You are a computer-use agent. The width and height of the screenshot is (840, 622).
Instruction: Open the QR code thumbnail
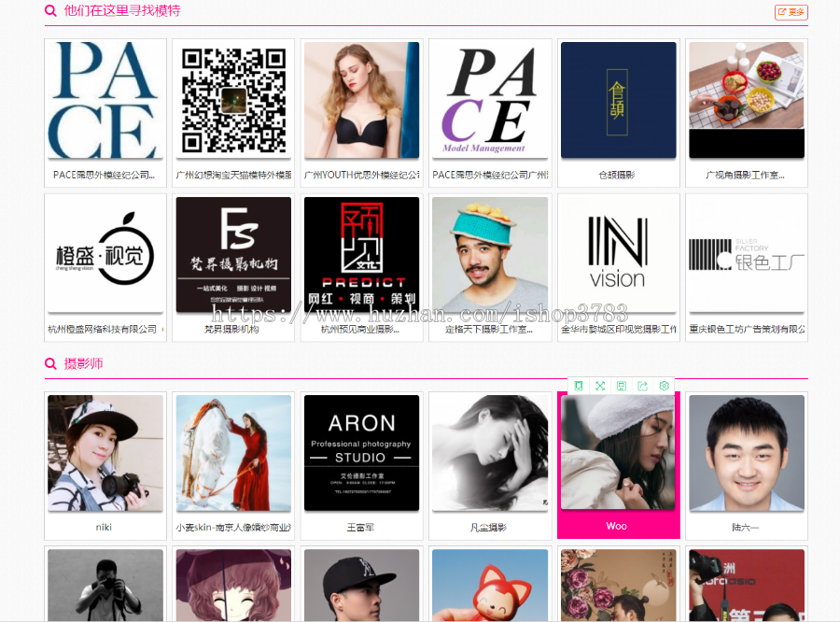[x=233, y=100]
